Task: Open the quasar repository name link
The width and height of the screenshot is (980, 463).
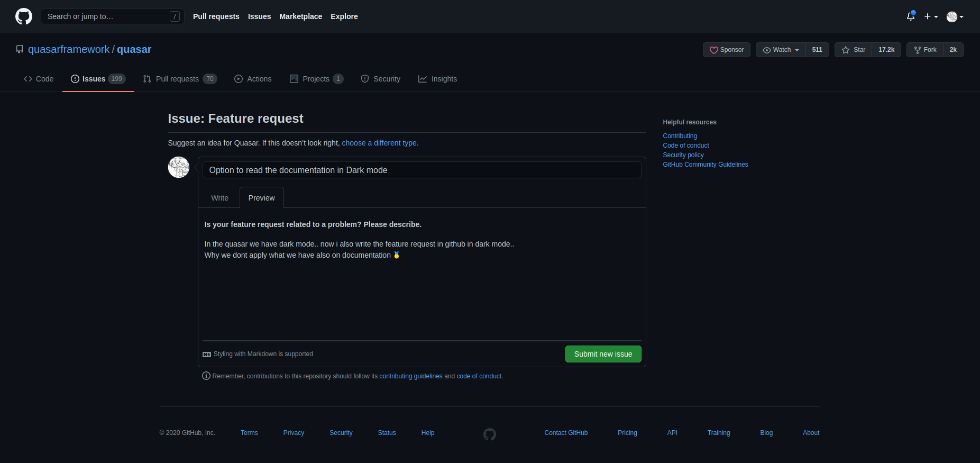Action: coord(134,49)
